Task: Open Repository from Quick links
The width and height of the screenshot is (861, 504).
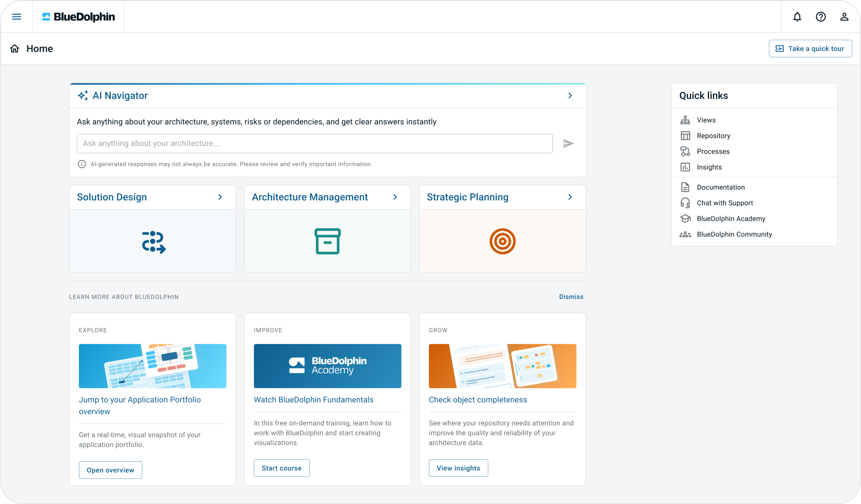Action: (713, 136)
